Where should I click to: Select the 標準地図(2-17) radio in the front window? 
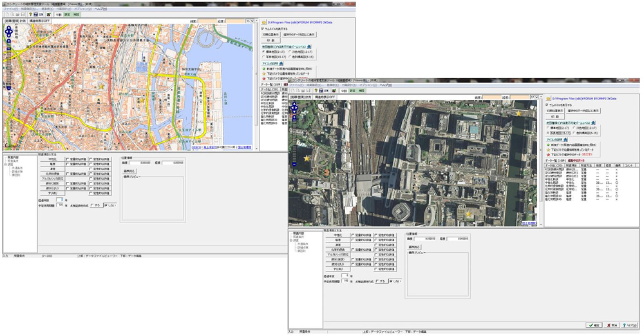pos(548,128)
